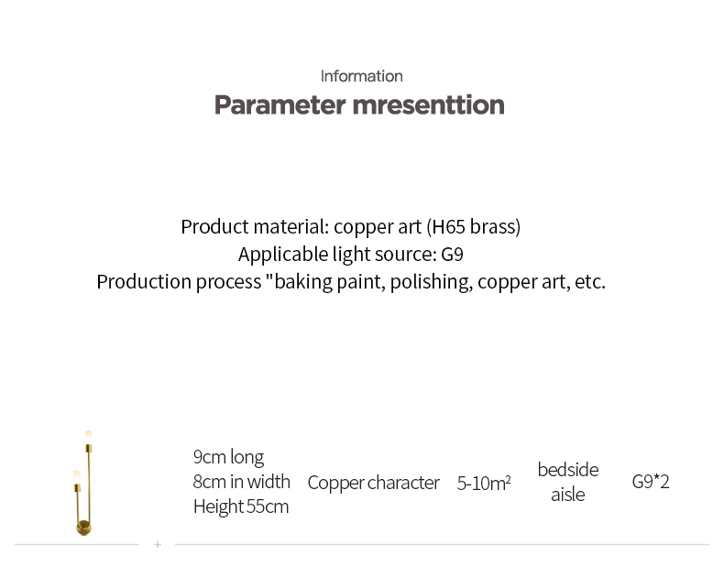Image resolution: width=724 pixels, height=588 pixels.
Task: Click the 'aisle' room label
Action: point(567,494)
